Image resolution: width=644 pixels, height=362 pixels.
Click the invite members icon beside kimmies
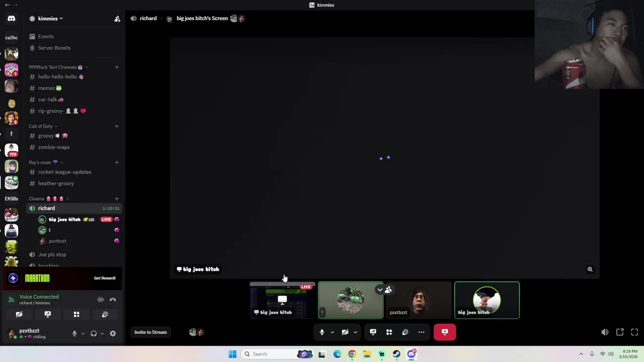click(117, 19)
